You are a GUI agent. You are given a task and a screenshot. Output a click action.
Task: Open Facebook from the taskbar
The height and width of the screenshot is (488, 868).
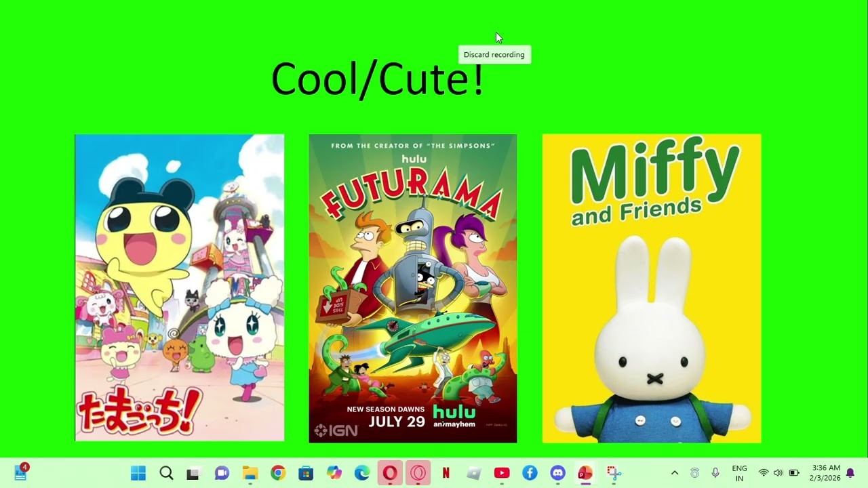(x=530, y=473)
